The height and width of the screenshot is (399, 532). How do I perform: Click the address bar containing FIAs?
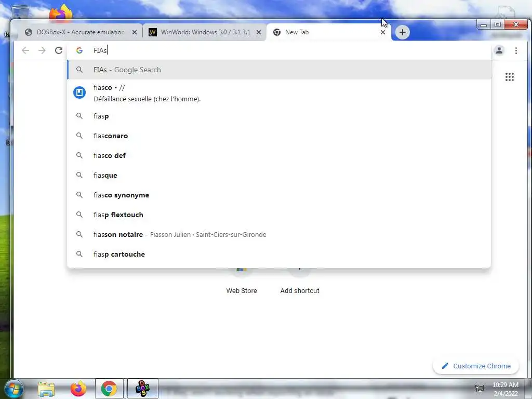(x=280, y=50)
